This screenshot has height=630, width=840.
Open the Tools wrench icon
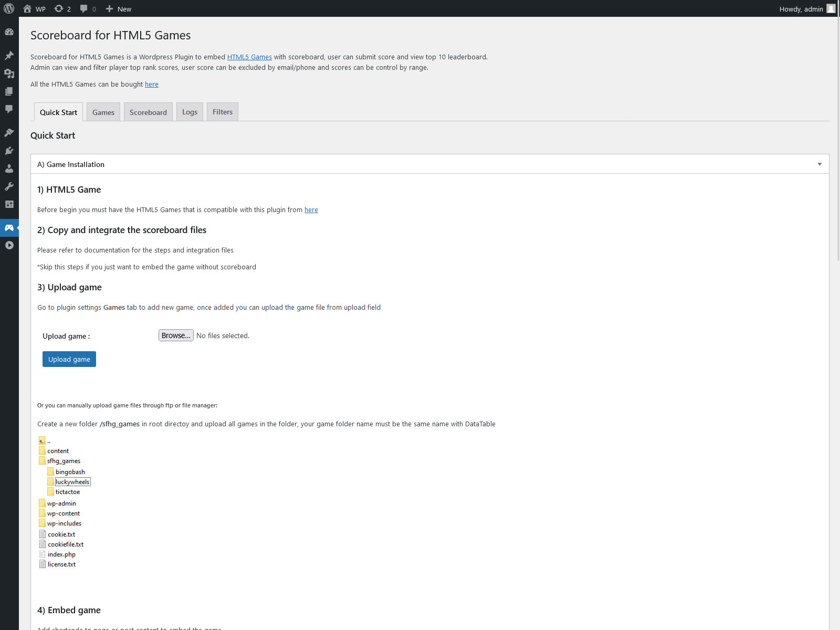9,186
